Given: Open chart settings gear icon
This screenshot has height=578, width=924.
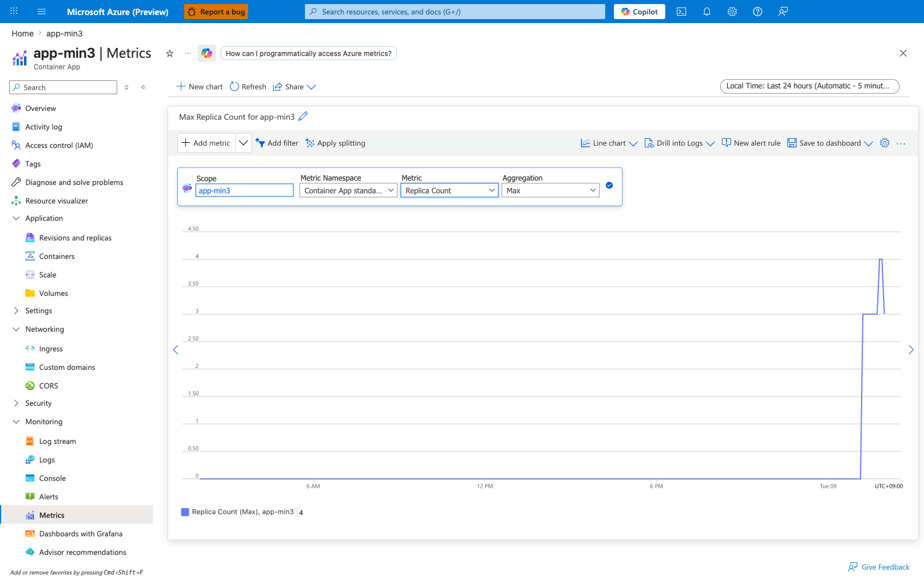Looking at the screenshot, I should [x=885, y=143].
